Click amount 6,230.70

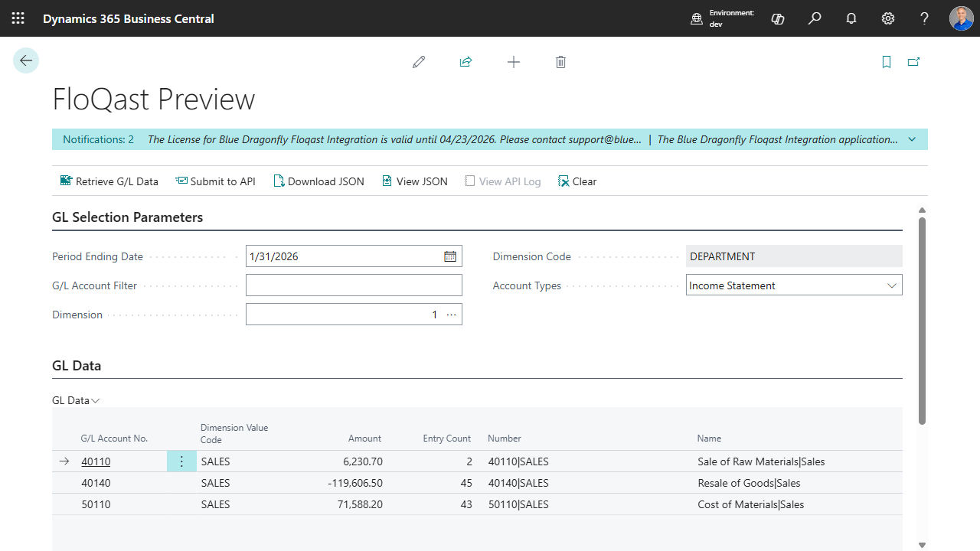[363, 461]
